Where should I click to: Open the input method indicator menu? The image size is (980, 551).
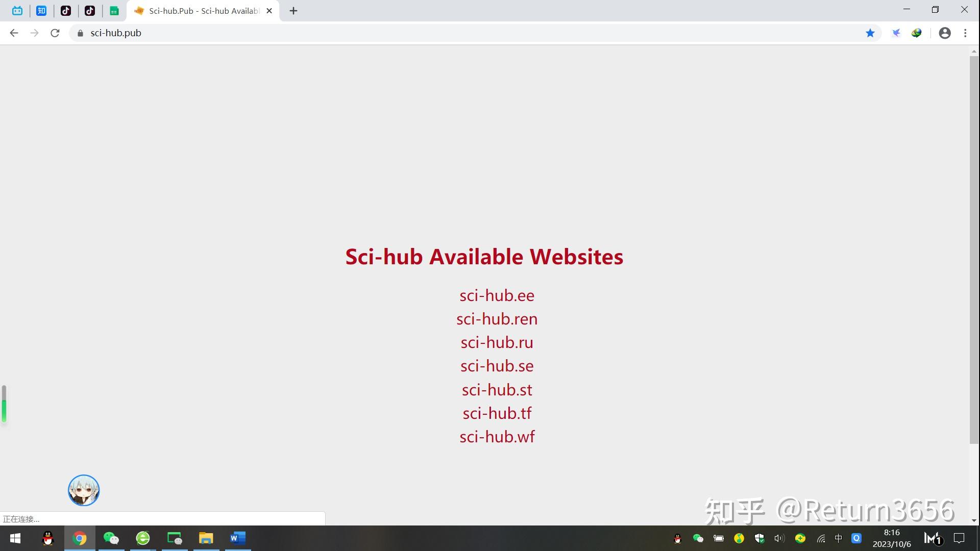(x=839, y=538)
